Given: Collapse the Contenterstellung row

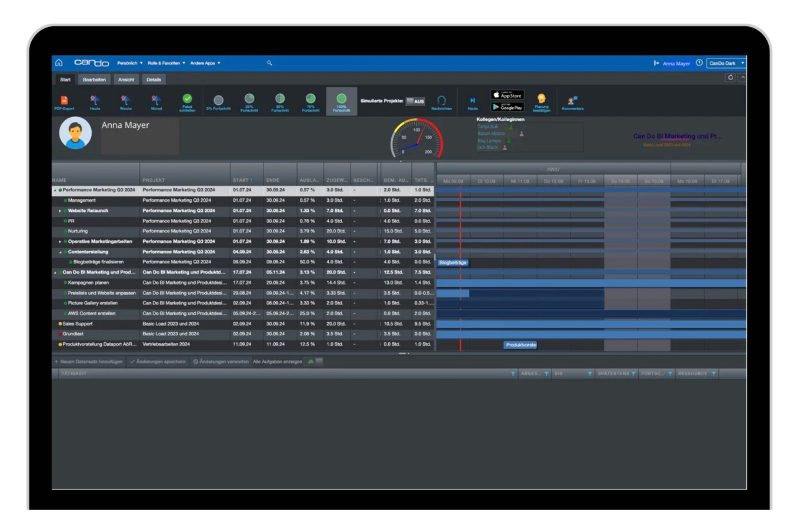Looking at the screenshot, I should pyautogui.click(x=60, y=252).
